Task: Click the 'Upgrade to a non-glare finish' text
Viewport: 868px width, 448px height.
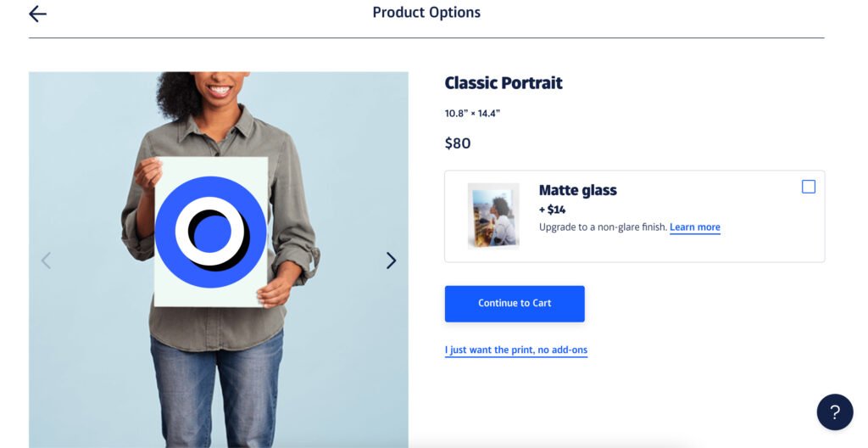Action: (x=602, y=227)
